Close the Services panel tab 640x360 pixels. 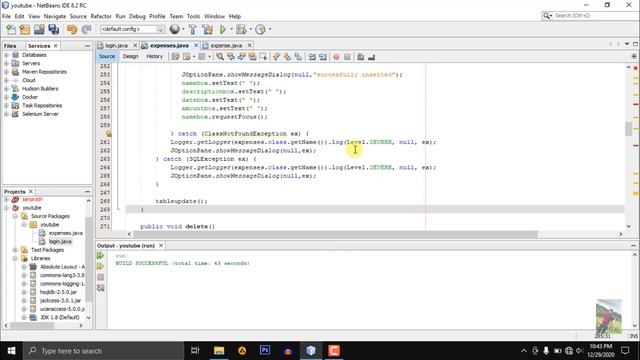tap(56, 46)
